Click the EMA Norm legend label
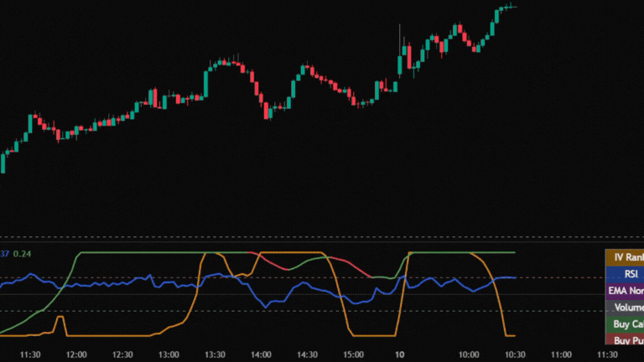 pyautogui.click(x=625, y=291)
